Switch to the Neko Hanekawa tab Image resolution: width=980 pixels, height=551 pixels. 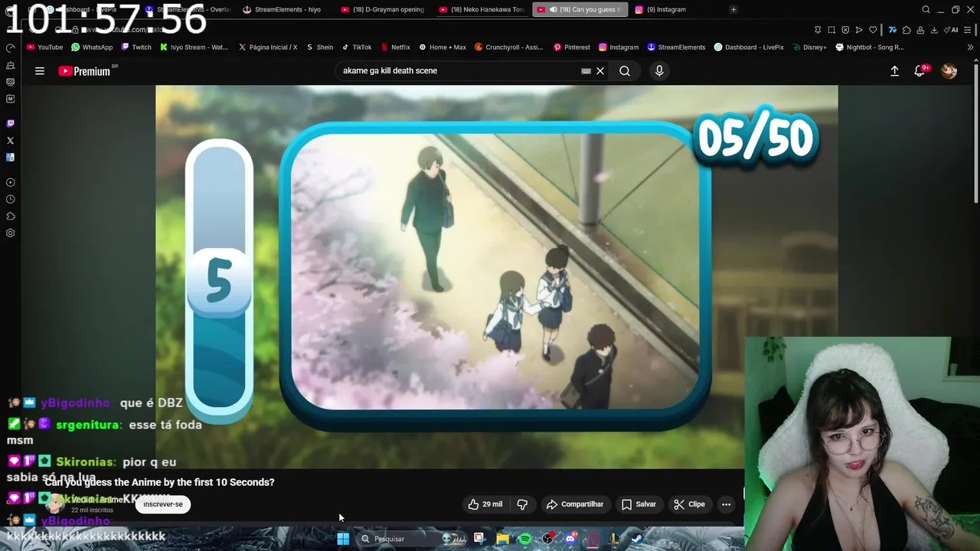[x=482, y=9]
